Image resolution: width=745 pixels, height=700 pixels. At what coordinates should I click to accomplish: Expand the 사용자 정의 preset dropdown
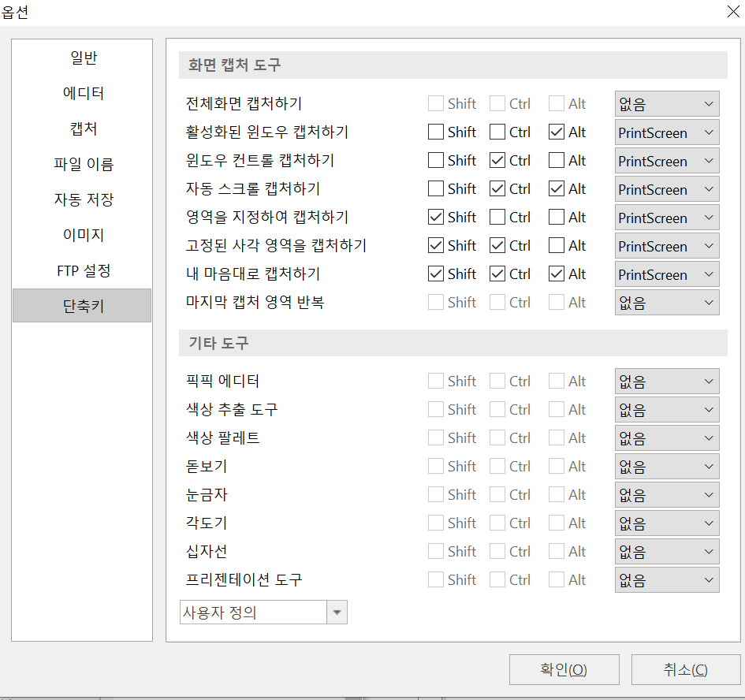pyautogui.click(x=337, y=612)
